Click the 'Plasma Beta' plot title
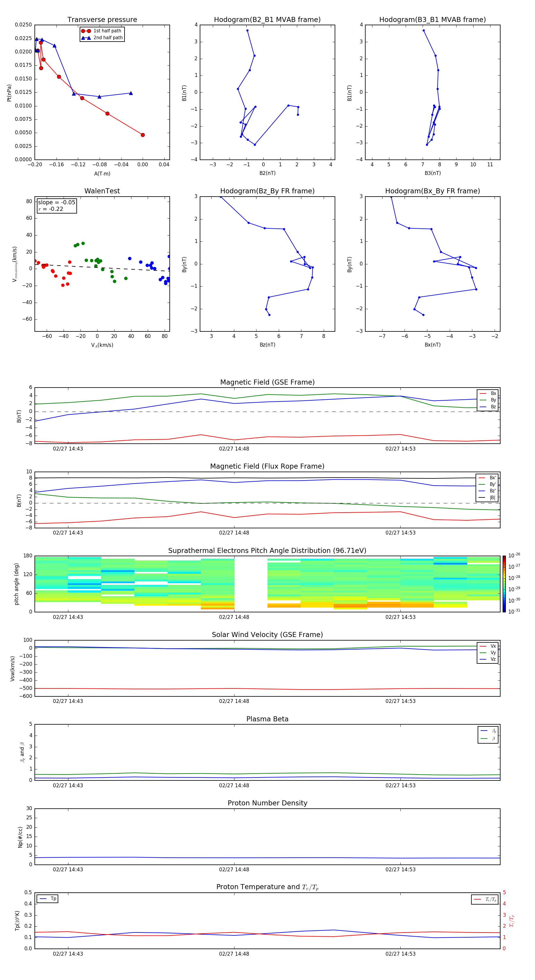The height and width of the screenshot is (980, 535). (x=267, y=719)
